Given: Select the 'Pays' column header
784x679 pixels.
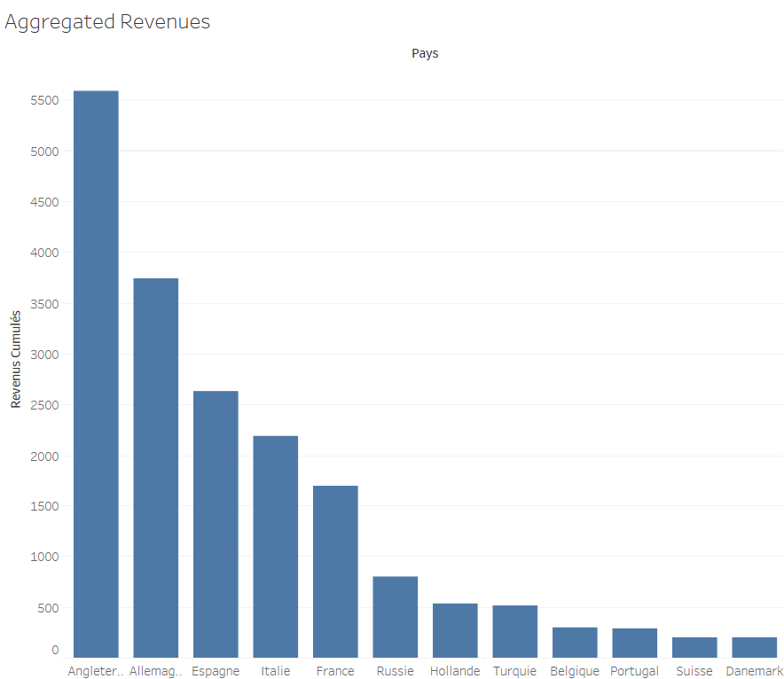Looking at the screenshot, I should 425,53.
